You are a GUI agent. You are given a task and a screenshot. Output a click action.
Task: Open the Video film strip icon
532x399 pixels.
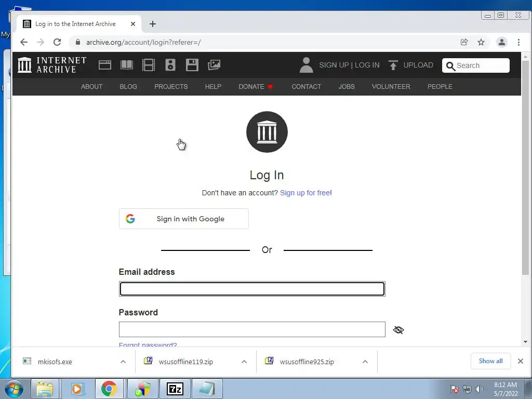click(148, 65)
